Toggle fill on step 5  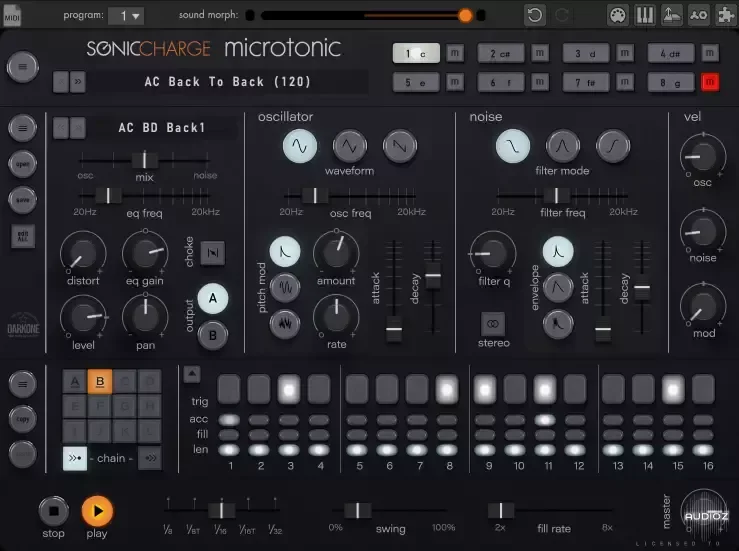tap(357, 435)
